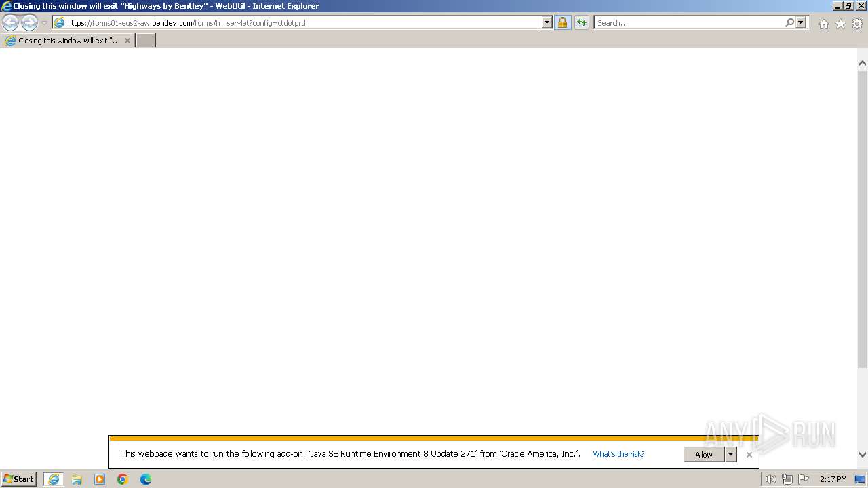This screenshot has width=868, height=488.
Task: Open the security lock report icon
Action: (x=562, y=23)
